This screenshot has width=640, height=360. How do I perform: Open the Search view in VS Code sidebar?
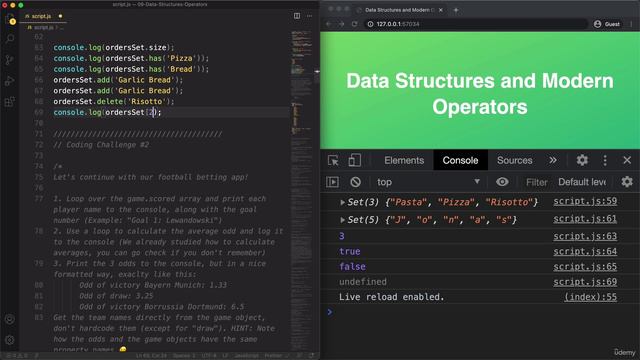10,39
